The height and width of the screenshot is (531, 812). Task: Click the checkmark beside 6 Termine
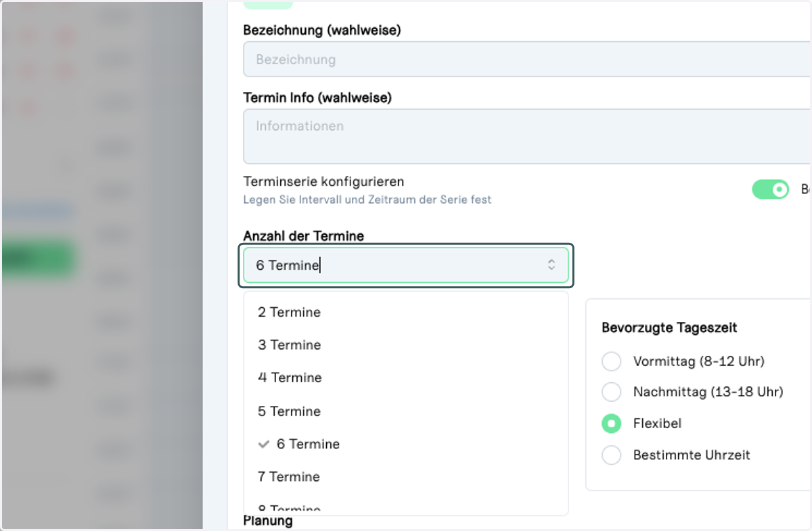[264, 444]
